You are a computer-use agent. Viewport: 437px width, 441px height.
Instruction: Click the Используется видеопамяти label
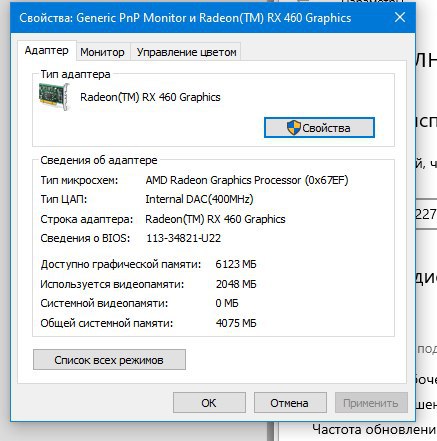click(112, 284)
